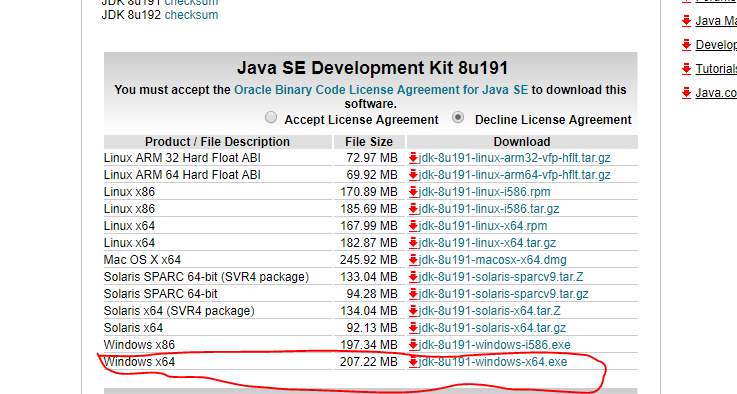Screen dimensions: 737x394
Task: Open the Oracle Binary Code License Agreement link
Action: coord(381,90)
